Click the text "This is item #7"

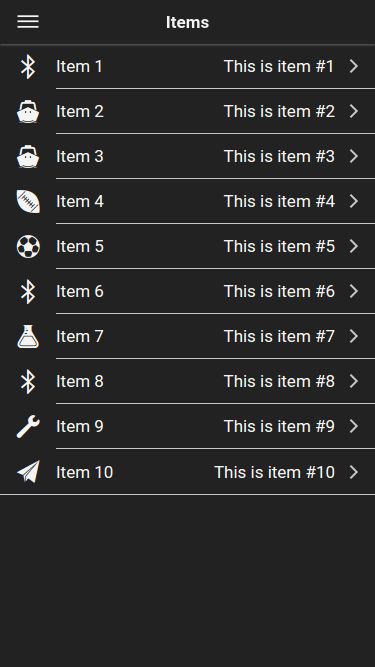pos(279,336)
